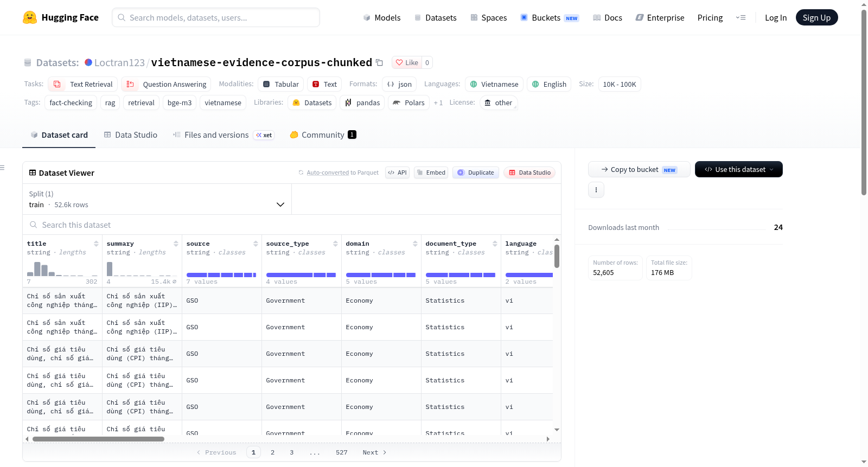Sort the domain column using its arrows
This screenshot has width=868, height=467.
415,244
